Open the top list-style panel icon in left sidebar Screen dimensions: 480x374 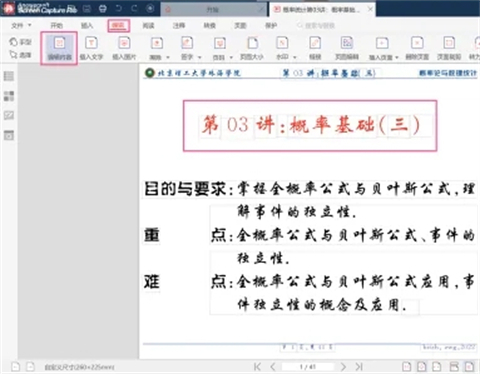tap(9, 76)
